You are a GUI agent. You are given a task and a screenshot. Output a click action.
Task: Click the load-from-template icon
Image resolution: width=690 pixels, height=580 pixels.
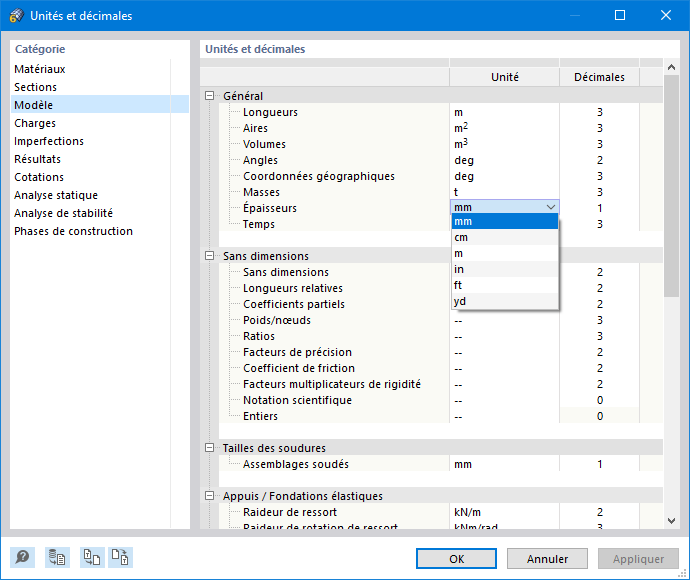tap(93, 558)
